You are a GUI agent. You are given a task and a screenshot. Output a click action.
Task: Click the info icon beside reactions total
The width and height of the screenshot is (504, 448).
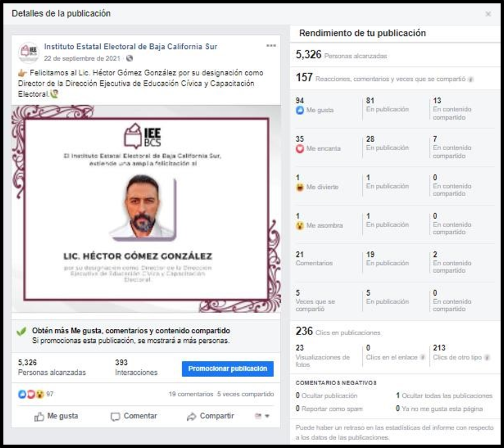click(471, 80)
